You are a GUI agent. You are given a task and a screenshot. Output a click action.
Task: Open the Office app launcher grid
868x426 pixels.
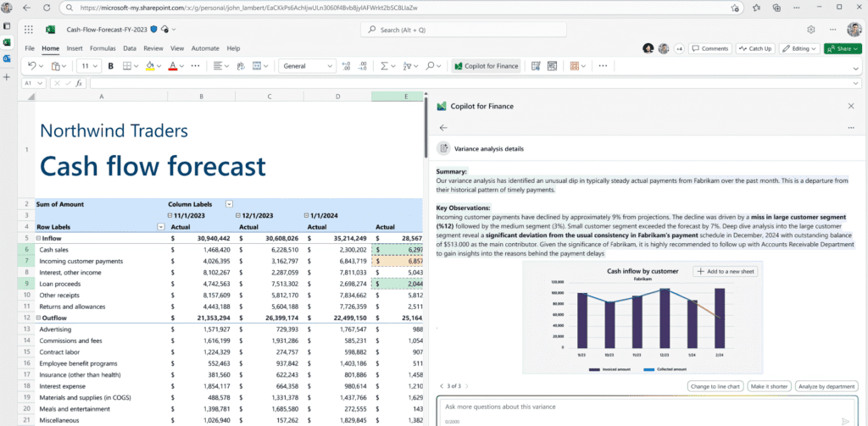[x=29, y=30]
